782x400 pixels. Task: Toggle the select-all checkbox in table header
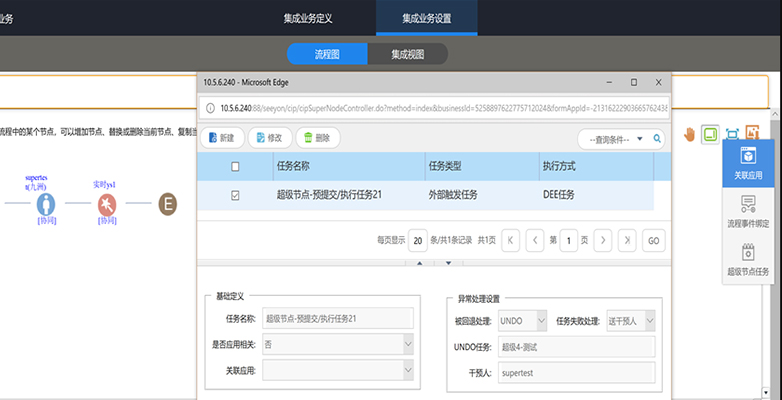point(235,167)
